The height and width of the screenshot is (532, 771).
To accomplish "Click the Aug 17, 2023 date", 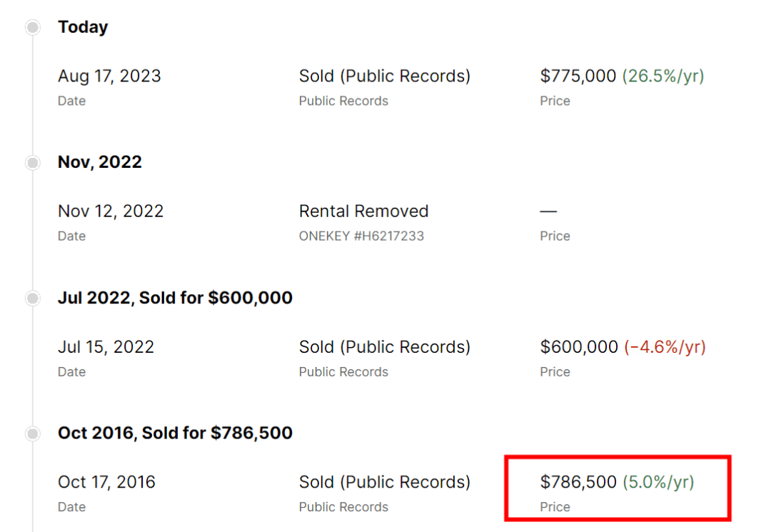I will pos(109,76).
